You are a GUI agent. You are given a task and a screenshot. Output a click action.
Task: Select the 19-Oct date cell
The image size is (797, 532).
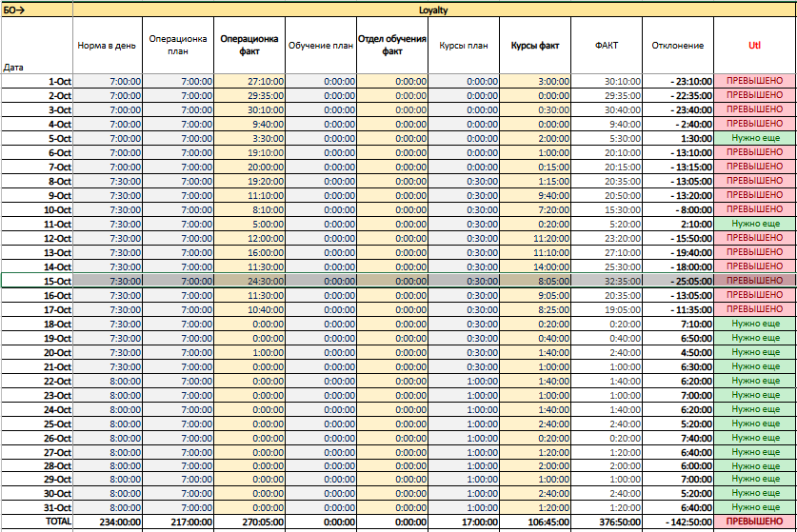point(36,338)
